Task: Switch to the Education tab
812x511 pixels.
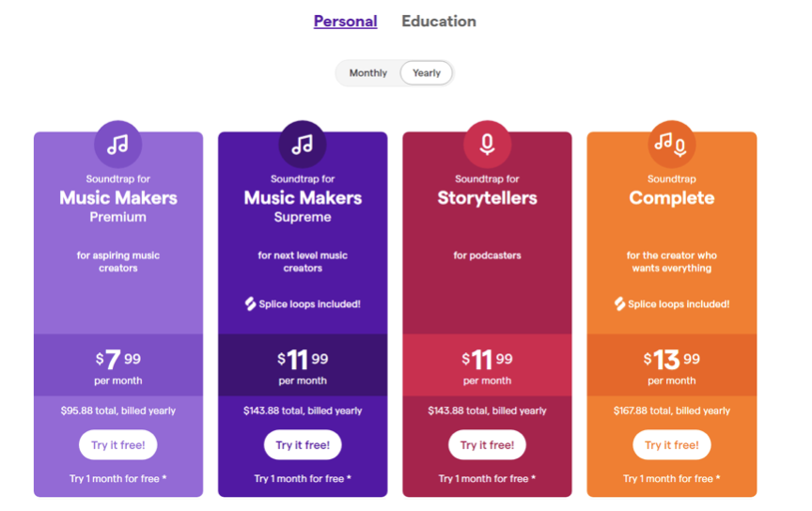Action: click(x=439, y=22)
